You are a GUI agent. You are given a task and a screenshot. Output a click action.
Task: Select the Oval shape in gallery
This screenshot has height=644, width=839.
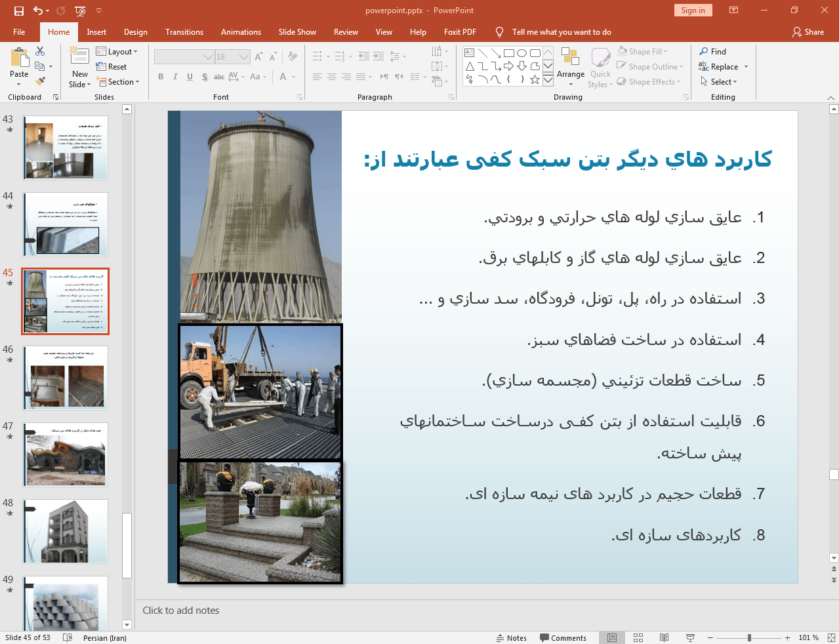tap(522, 53)
